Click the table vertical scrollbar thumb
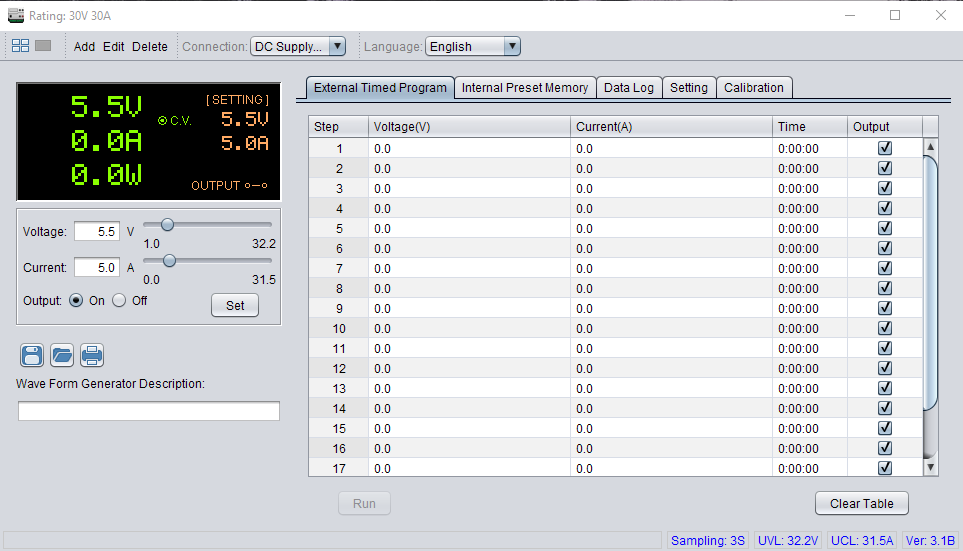963x551 pixels. 930,283
